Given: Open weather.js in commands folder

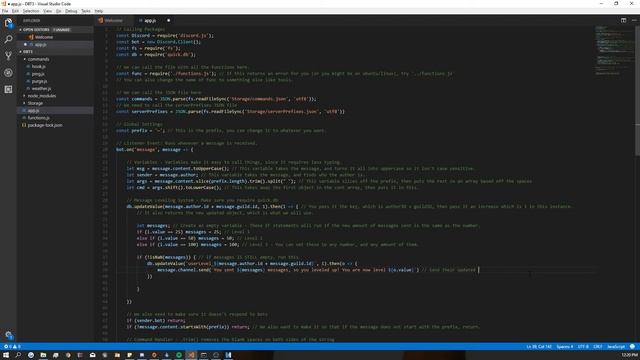Looking at the screenshot, I should click(x=41, y=89).
